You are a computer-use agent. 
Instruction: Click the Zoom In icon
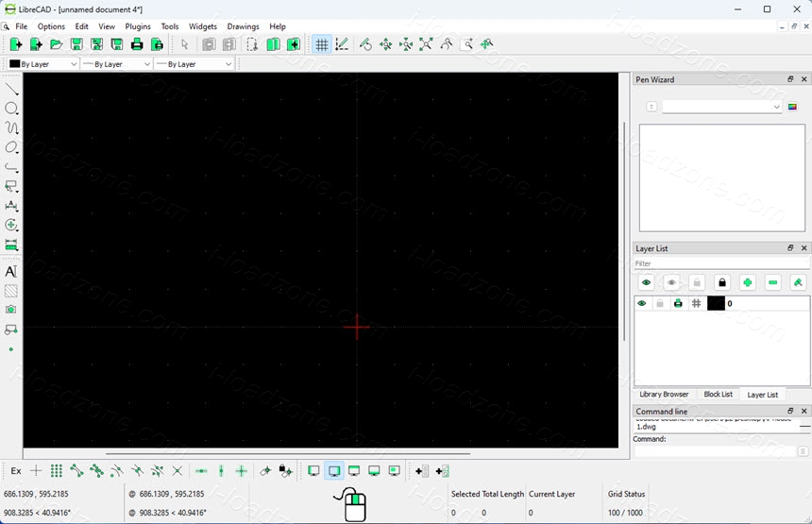386,44
